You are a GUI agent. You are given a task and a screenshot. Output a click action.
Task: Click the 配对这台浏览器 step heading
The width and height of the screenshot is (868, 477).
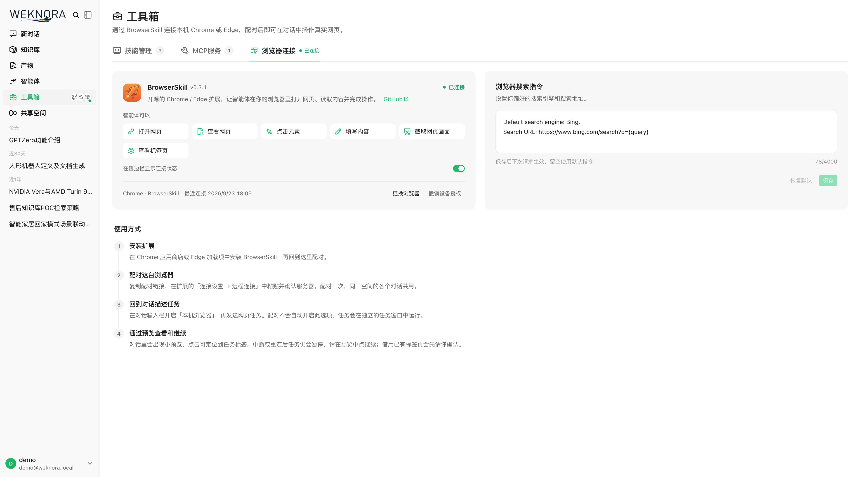coord(151,275)
